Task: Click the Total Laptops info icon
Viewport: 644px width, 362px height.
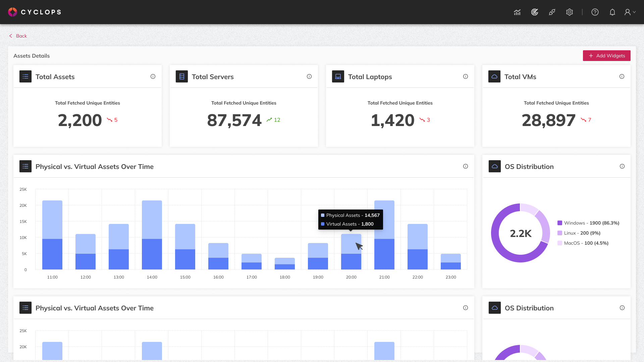Action: coord(466,76)
